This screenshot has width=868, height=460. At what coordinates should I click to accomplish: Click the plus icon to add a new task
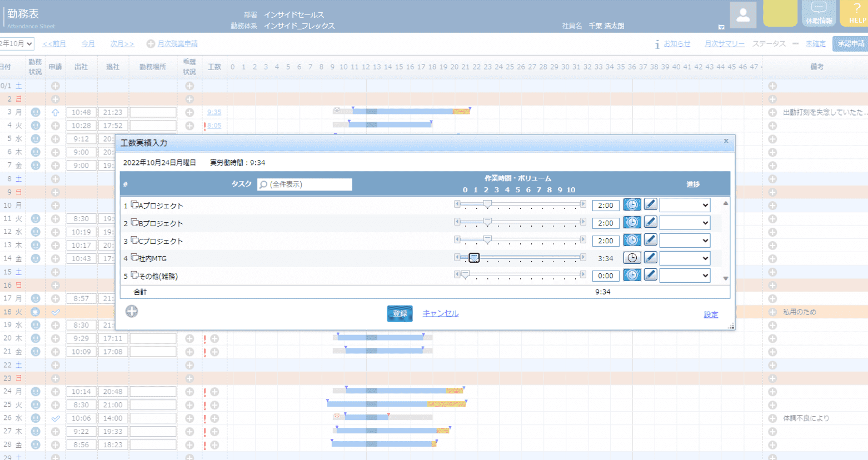(132, 311)
